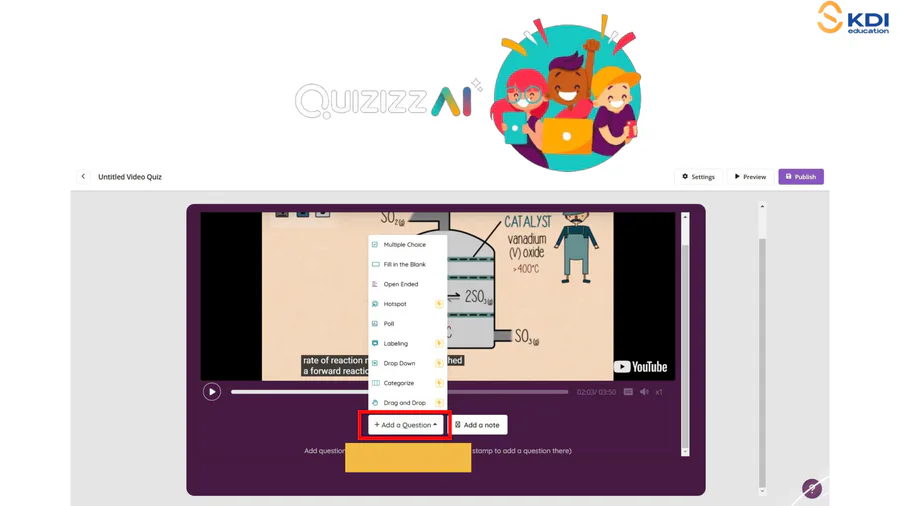Click the Poll option icon
This screenshot has width=900, height=506.
[375, 324]
